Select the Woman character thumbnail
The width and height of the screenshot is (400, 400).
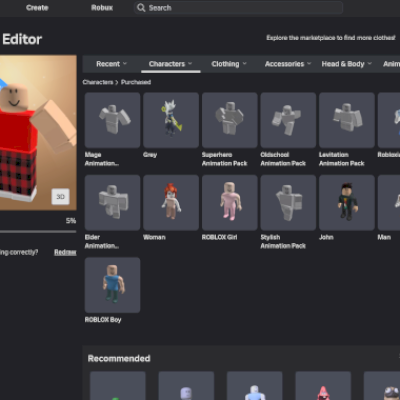171,203
